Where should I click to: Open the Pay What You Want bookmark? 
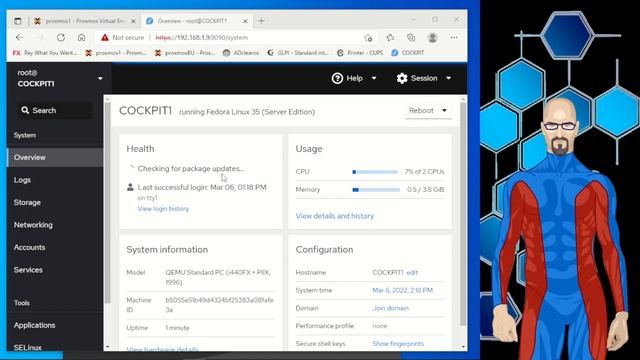pos(45,53)
